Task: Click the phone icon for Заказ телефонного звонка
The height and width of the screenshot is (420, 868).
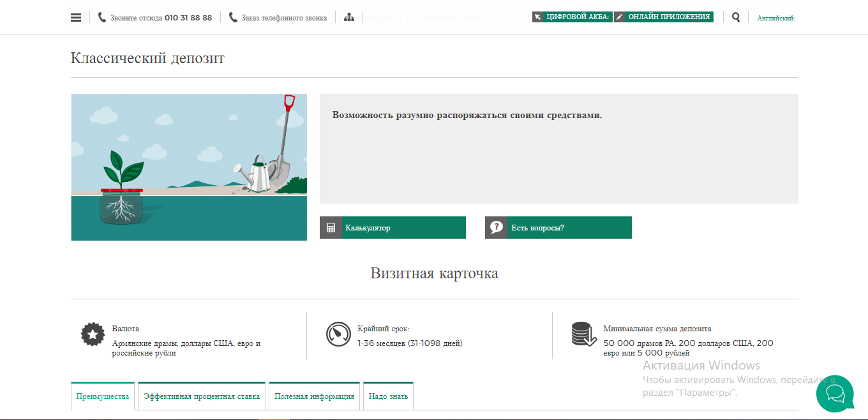Action: point(233,17)
